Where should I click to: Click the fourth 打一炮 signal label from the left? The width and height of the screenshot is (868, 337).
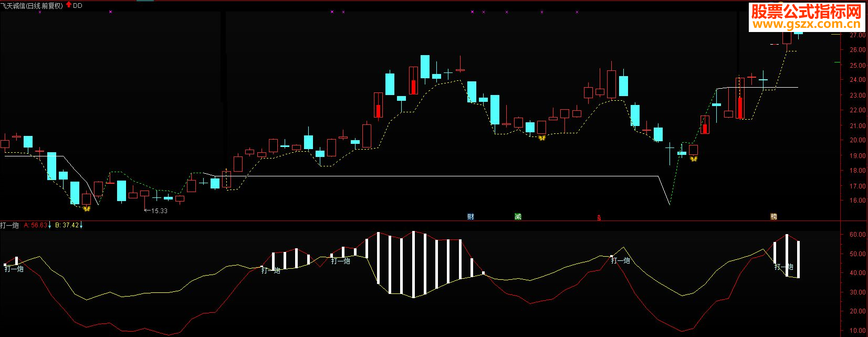coord(621,260)
